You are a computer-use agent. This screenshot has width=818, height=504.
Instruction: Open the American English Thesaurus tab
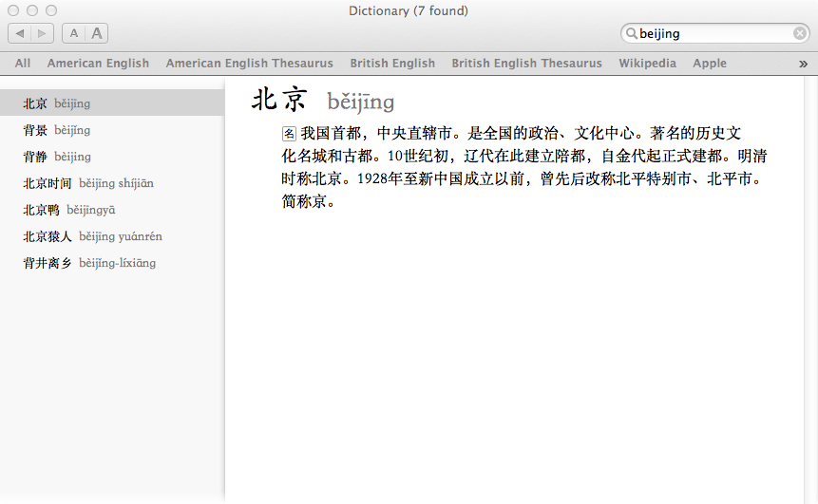[249, 63]
